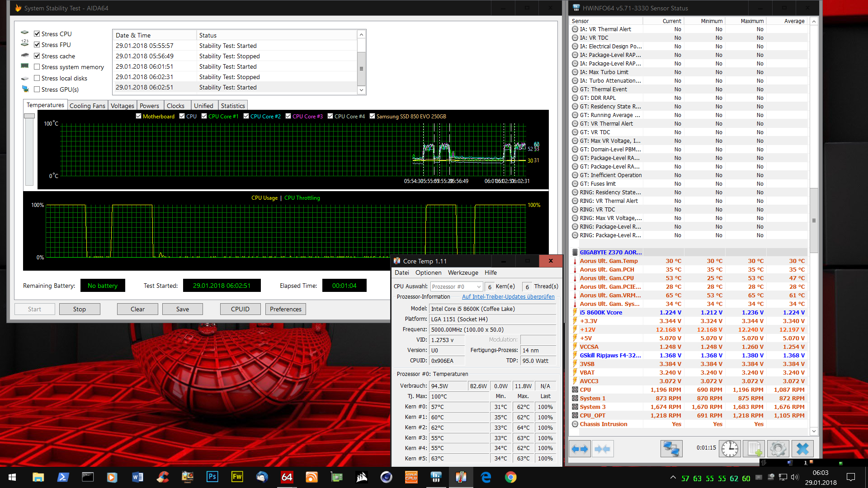
Task: Click Intel driver updates link
Action: click(508, 297)
